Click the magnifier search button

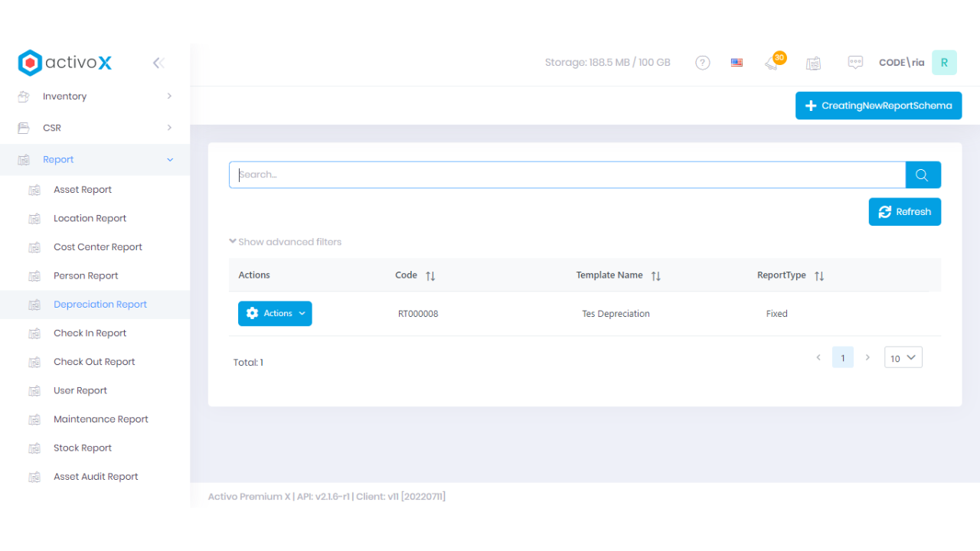tap(923, 175)
